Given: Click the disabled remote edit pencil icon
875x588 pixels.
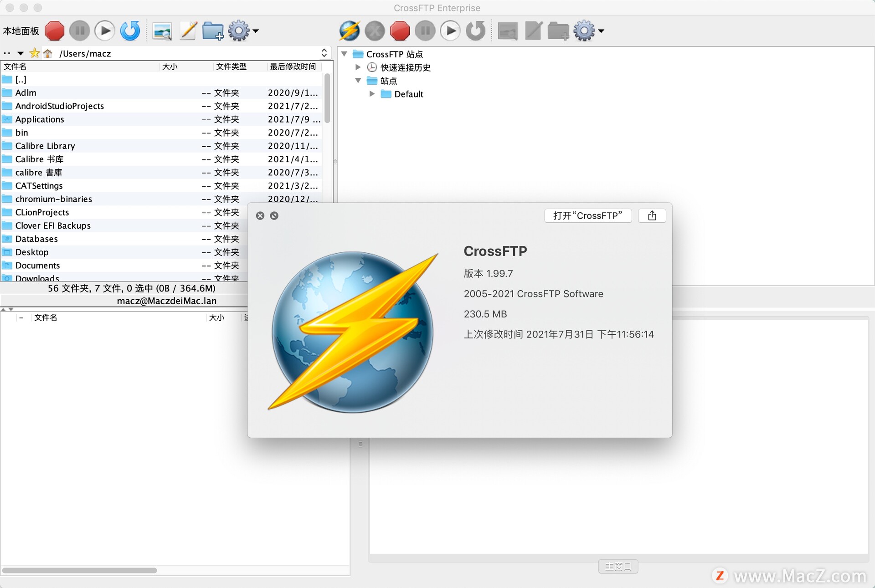Looking at the screenshot, I should pyautogui.click(x=533, y=31).
